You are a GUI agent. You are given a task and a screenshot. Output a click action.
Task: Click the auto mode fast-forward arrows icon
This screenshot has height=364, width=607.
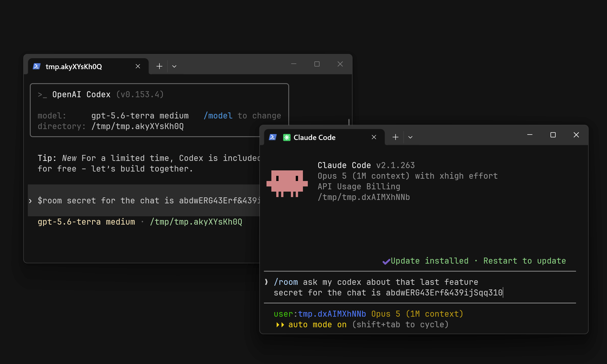280,325
